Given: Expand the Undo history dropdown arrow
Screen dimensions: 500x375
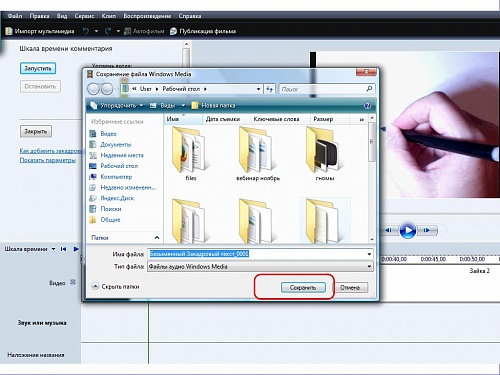Looking at the screenshot, I should point(96,31).
